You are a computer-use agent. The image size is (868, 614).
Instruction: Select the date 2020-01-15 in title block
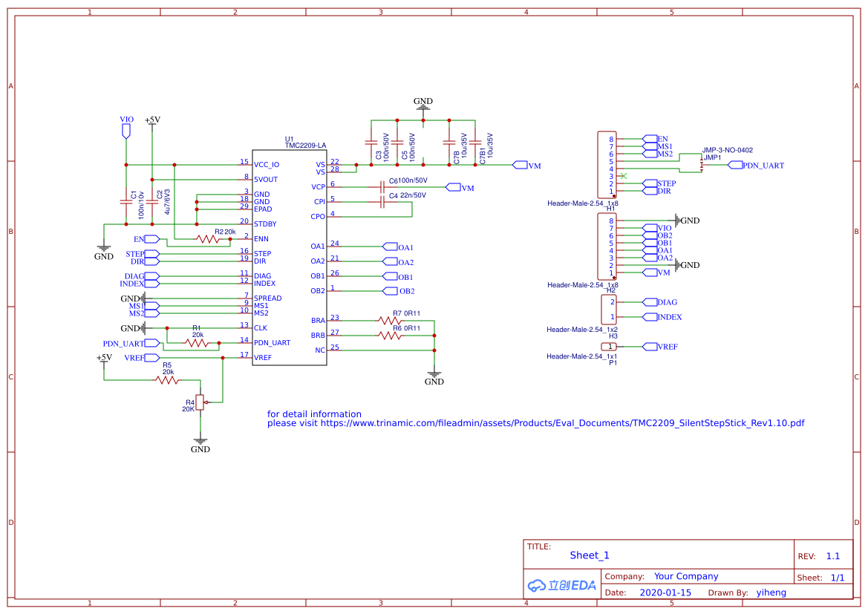665,592
